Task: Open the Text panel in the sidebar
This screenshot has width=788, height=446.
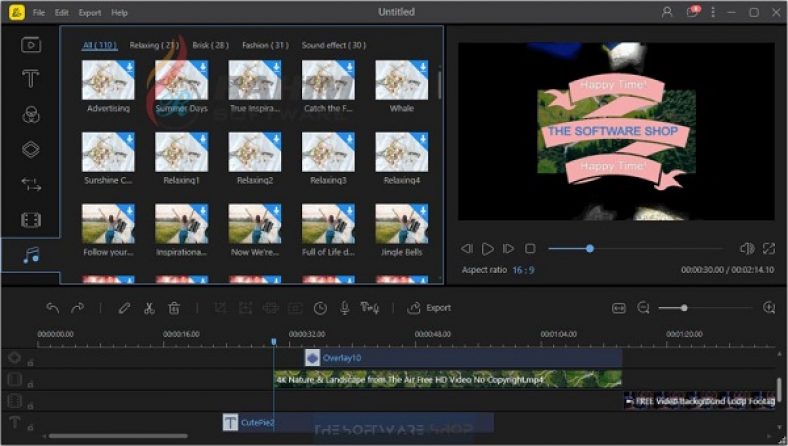Action: 31,79
